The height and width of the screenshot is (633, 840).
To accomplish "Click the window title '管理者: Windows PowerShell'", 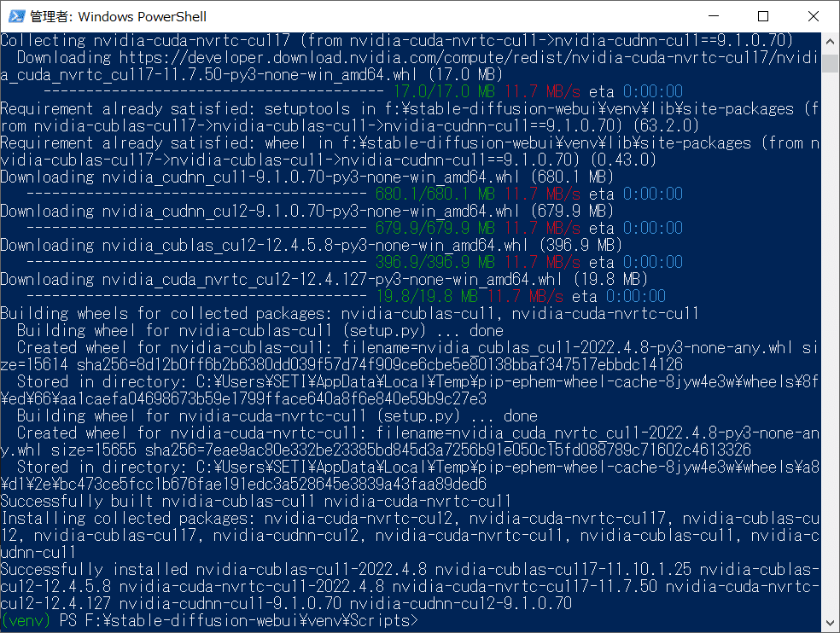I will (118, 16).
